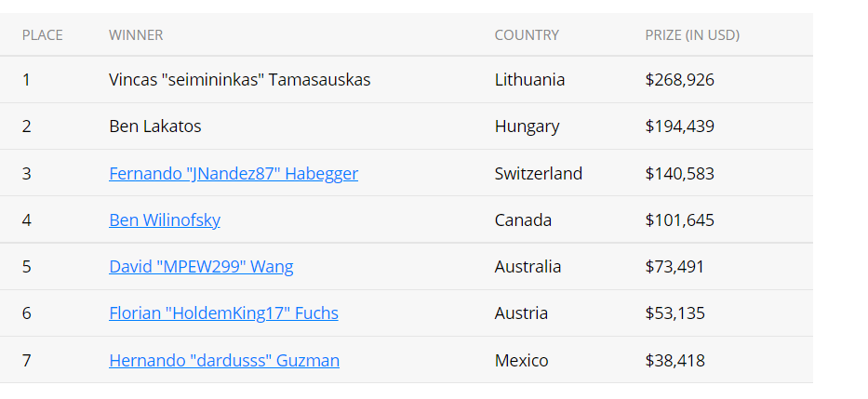Click the Mexico country cell
Image resolution: width=868 pixels, height=399 pixels.
(521, 360)
